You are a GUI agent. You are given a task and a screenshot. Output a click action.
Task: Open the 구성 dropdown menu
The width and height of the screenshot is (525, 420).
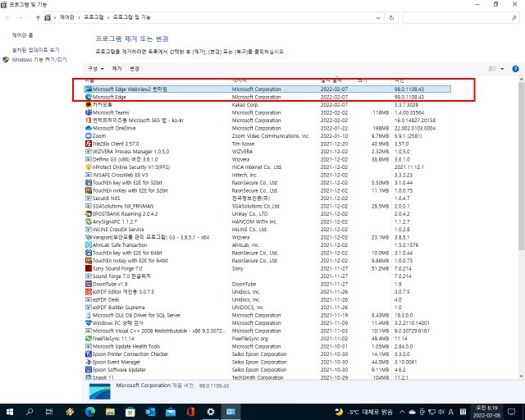(95, 69)
